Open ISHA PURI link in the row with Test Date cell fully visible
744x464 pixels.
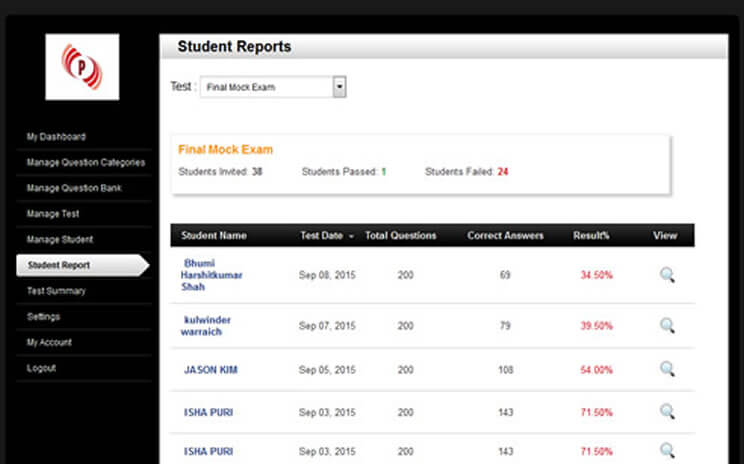pos(208,412)
